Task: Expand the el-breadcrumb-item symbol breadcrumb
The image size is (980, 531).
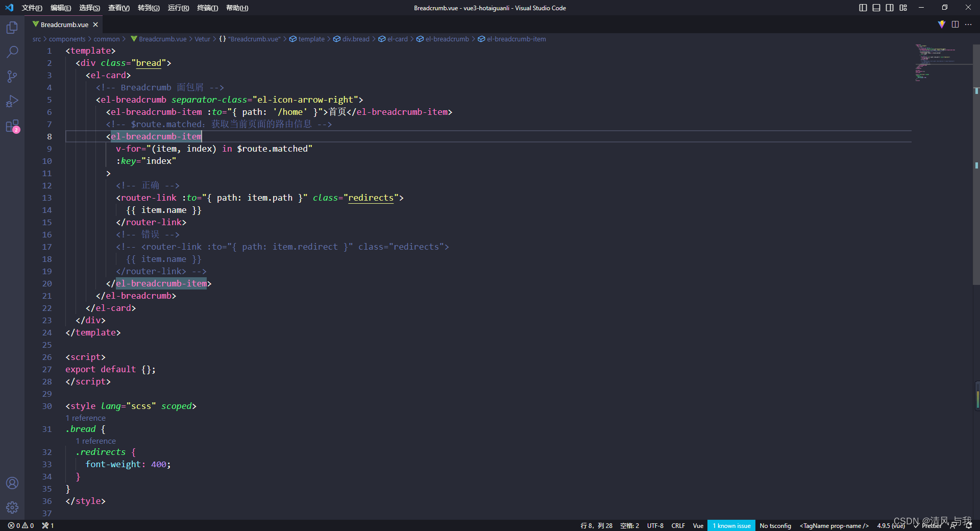Action: pyautogui.click(x=511, y=39)
